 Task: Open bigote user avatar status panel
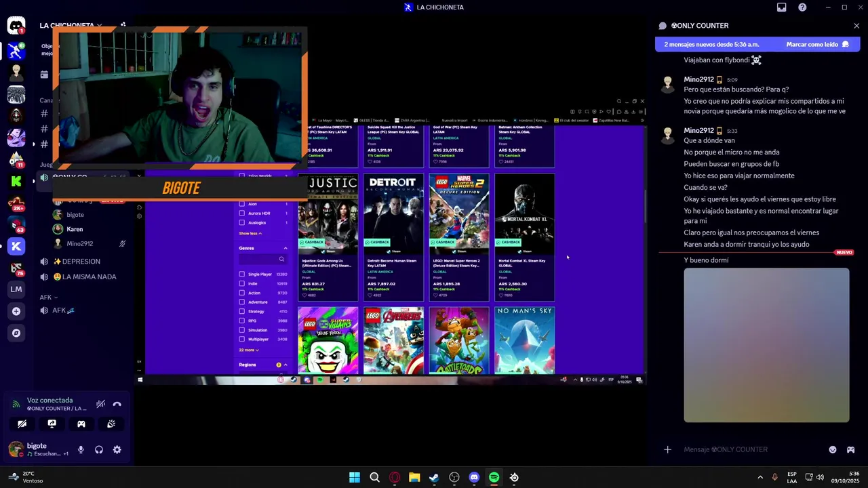16,449
